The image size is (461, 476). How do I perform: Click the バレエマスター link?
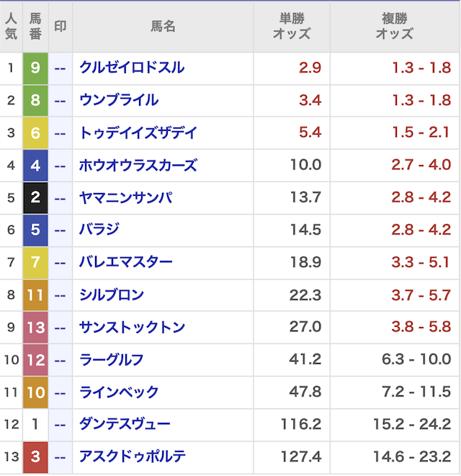point(125,262)
